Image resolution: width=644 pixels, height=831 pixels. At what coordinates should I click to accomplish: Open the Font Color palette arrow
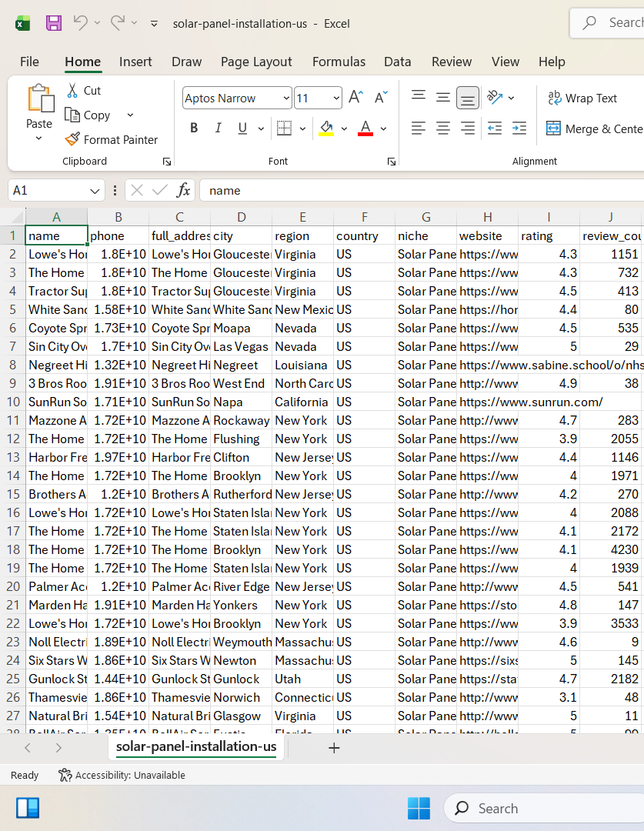tap(383, 128)
